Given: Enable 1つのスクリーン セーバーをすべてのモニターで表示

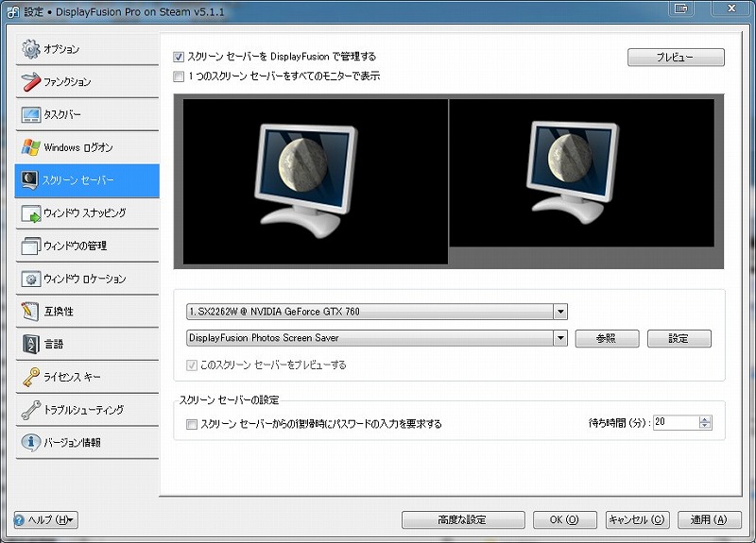Looking at the screenshot, I should (179, 76).
